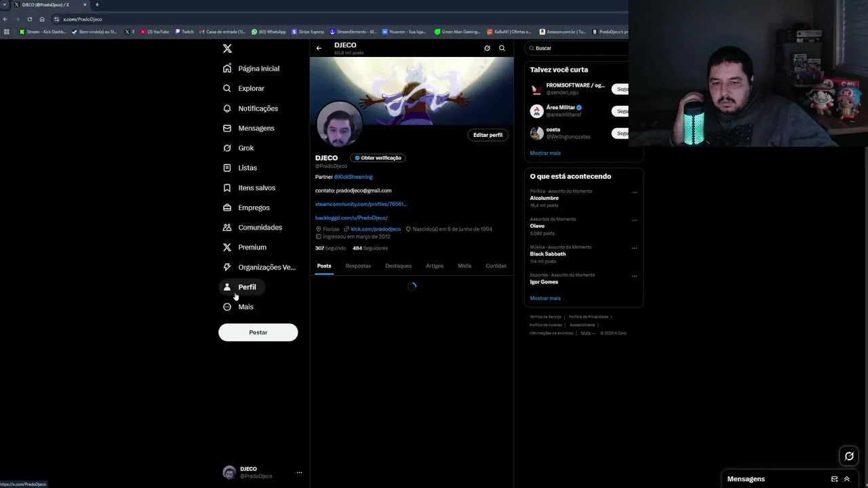The width and height of the screenshot is (868, 488).
Task: Open more options for Olavo trend
Action: [x=634, y=220]
